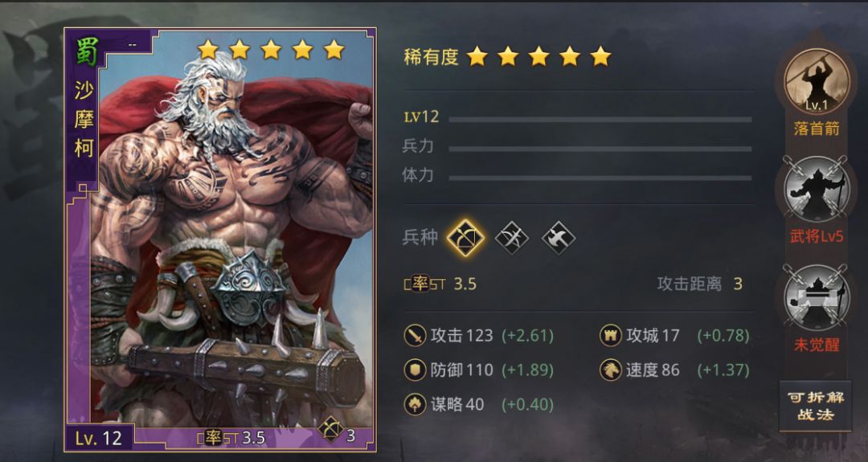Click the LV12 experience progress bar

click(600, 120)
